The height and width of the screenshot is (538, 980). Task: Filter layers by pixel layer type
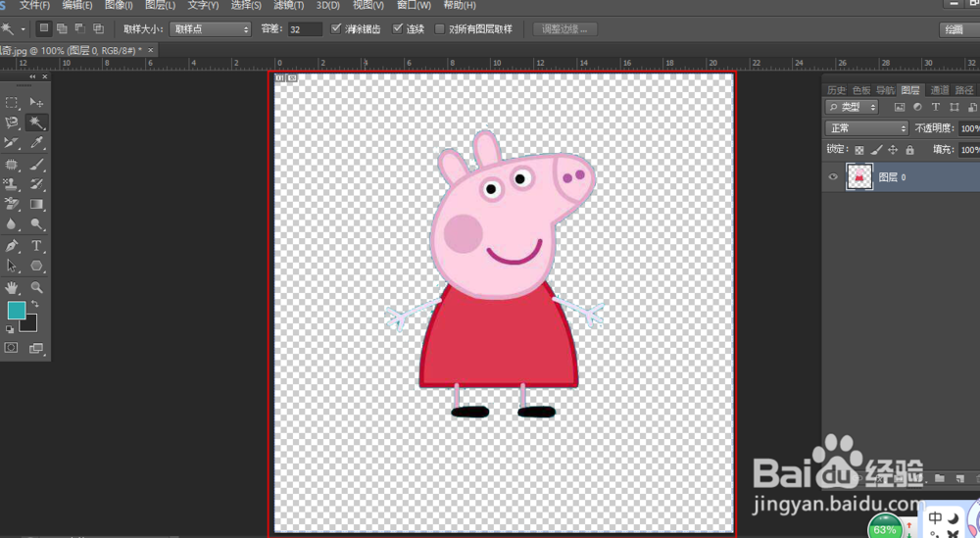[900, 107]
